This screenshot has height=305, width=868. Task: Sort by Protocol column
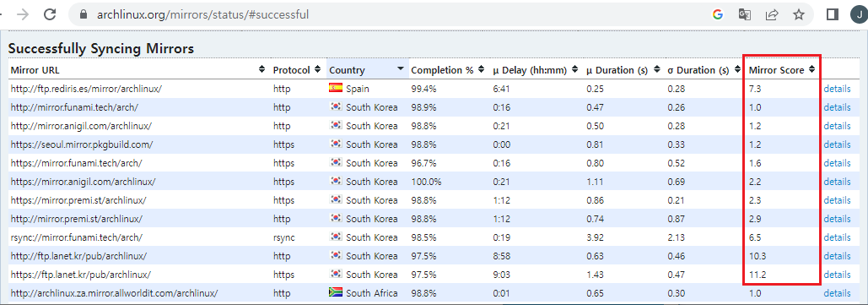pyautogui.click(x=297, y=70)
